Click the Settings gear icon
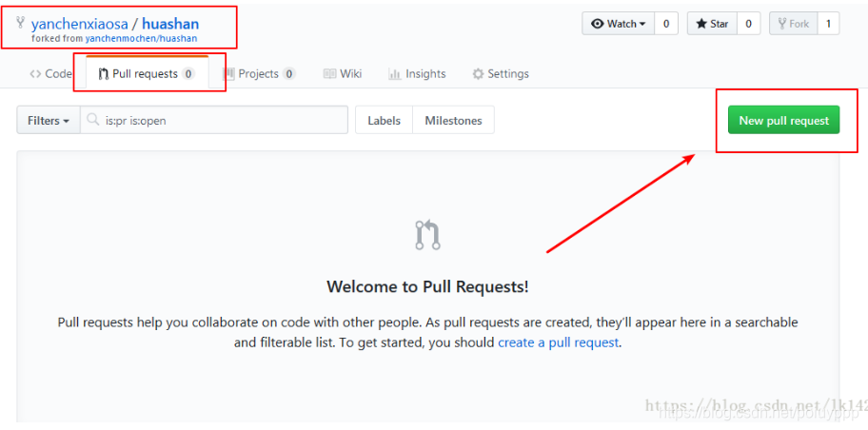Viewport: 868px width, 430px height. (478, 74)
